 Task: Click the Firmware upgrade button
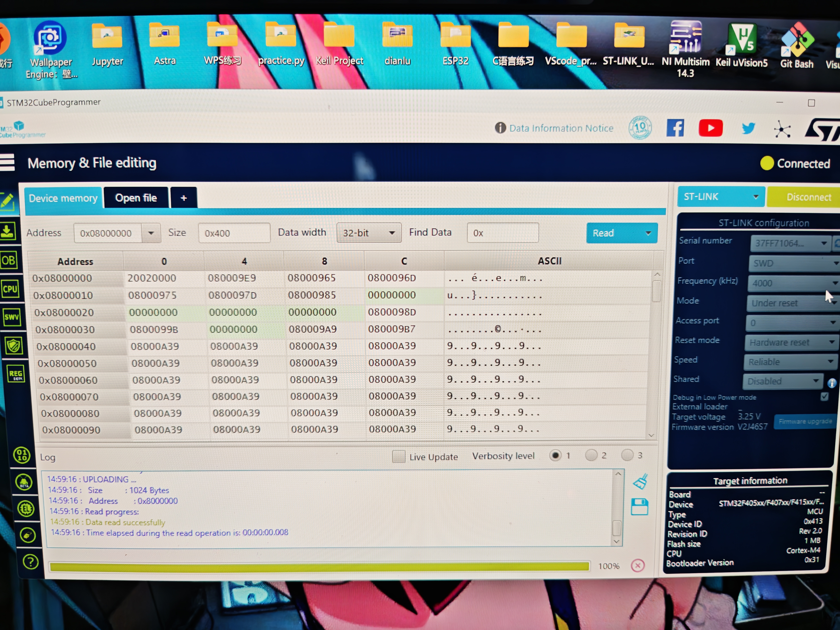[x=805, y=421]
